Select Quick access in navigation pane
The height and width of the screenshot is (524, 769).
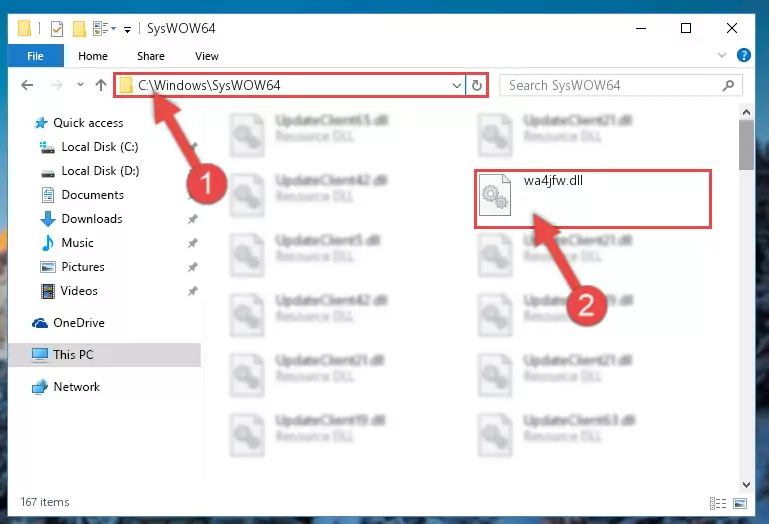coord(88,123)
